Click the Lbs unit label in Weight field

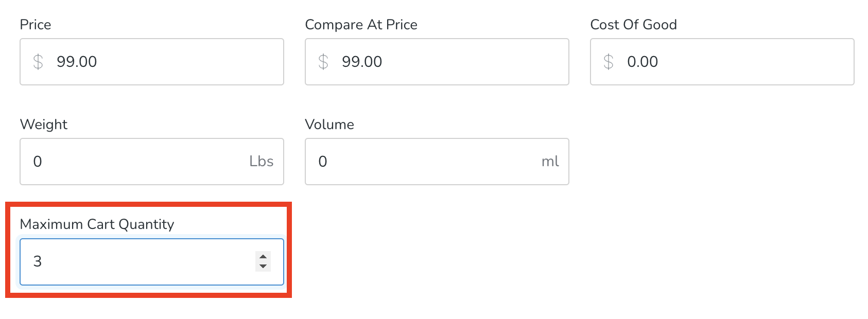(262, 161)
